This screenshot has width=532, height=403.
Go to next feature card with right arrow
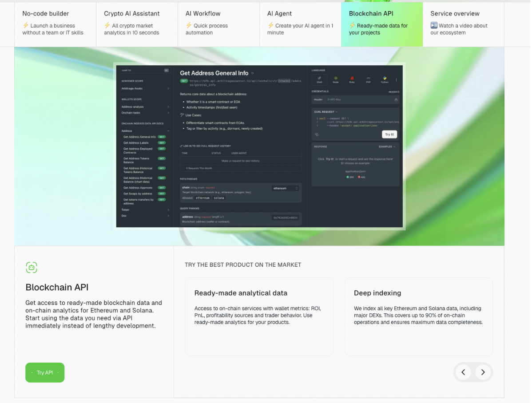click(x=483, y=372)
